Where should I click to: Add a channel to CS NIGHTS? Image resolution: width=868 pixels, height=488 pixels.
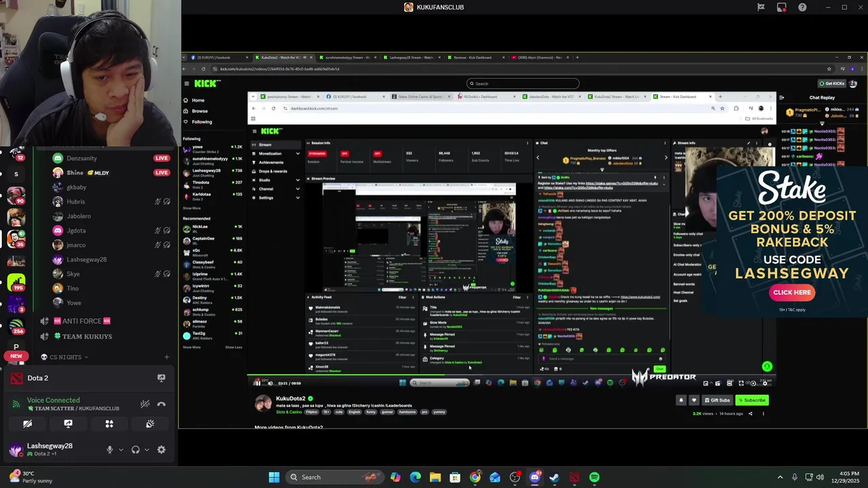pyautogui.click(x=167, y=357)
